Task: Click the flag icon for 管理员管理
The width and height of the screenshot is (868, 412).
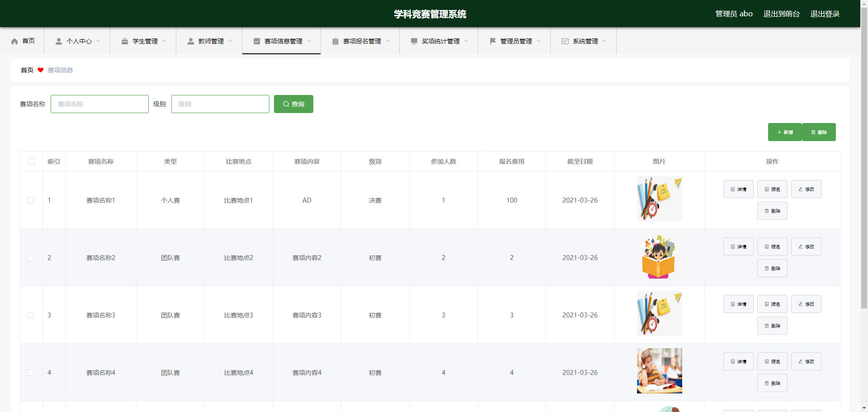Action: [x=493, y=41]
